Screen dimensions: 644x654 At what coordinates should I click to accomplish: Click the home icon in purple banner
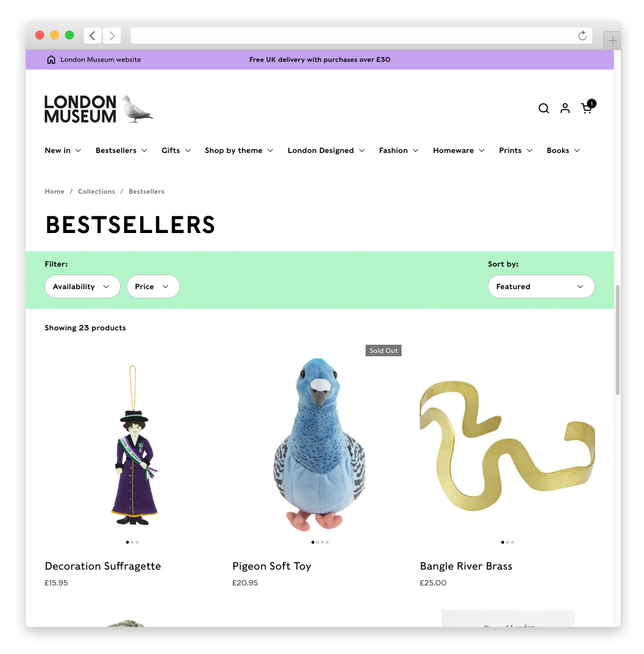coord(51,59)
